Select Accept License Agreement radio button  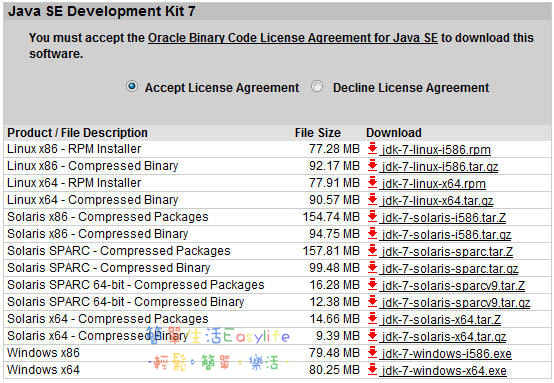click(x=132, y=86)
